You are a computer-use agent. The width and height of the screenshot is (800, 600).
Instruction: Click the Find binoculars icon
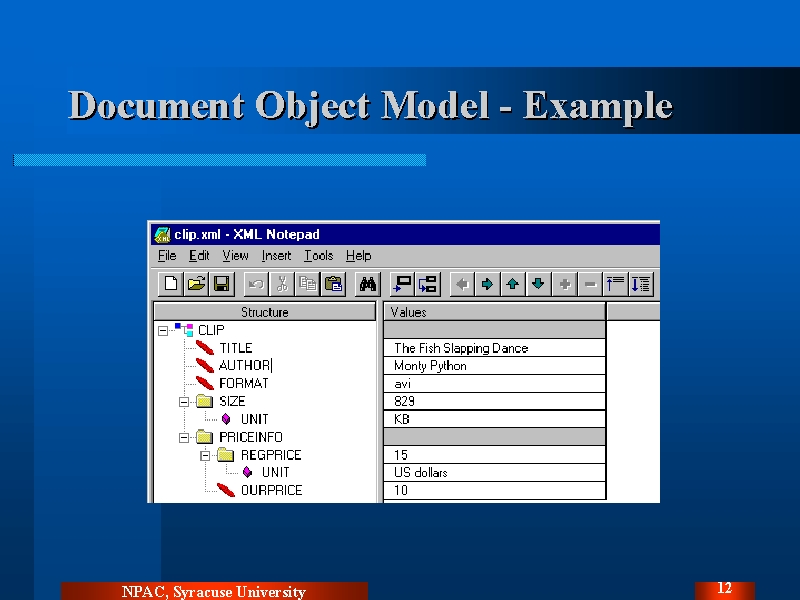tap(367, 284)
